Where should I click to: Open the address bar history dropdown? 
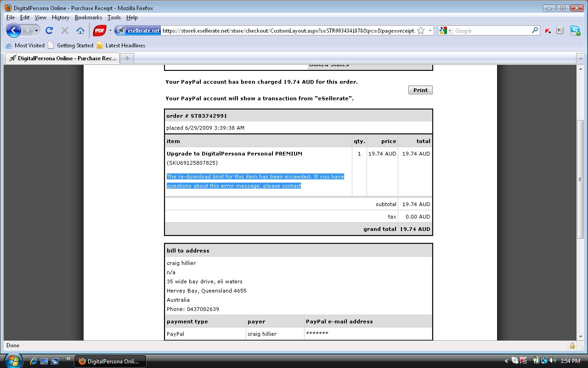(430, 30)
